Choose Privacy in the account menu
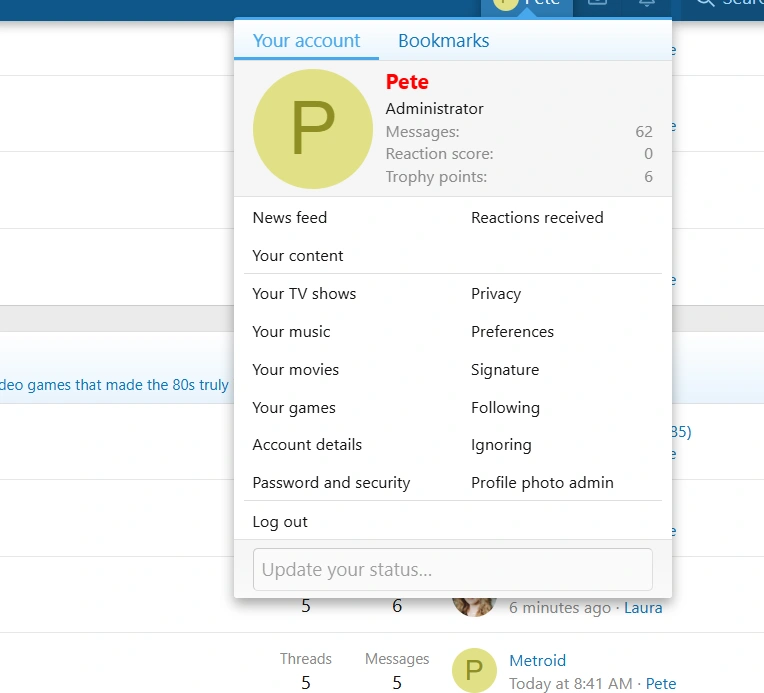764x693 pixels. [x=496, y=294]
